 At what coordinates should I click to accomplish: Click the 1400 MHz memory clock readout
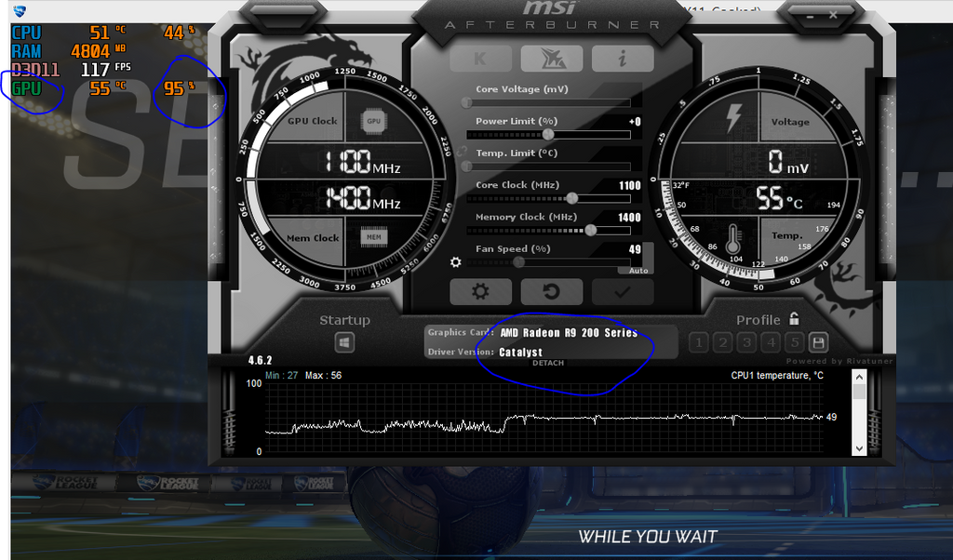point(362,198)
